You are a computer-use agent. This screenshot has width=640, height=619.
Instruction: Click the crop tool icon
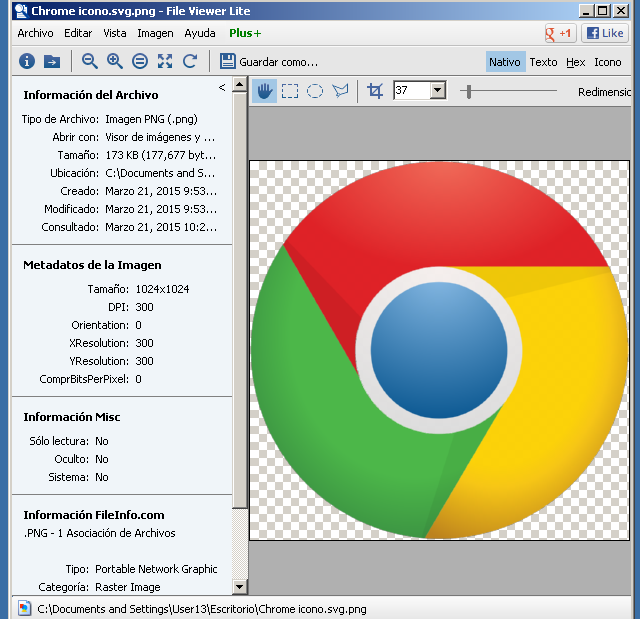coord(375,91)
